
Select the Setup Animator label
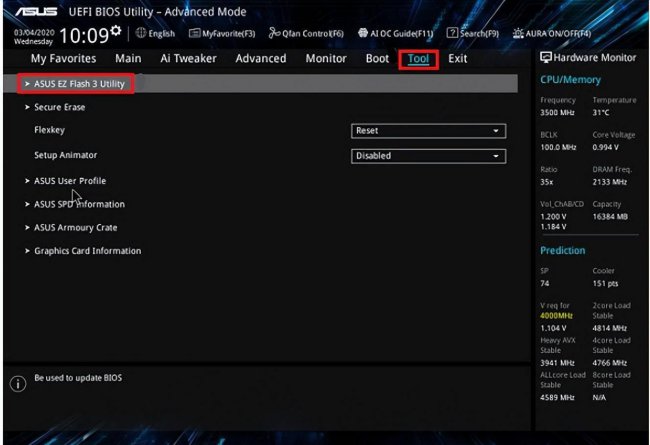click(65, 155)
